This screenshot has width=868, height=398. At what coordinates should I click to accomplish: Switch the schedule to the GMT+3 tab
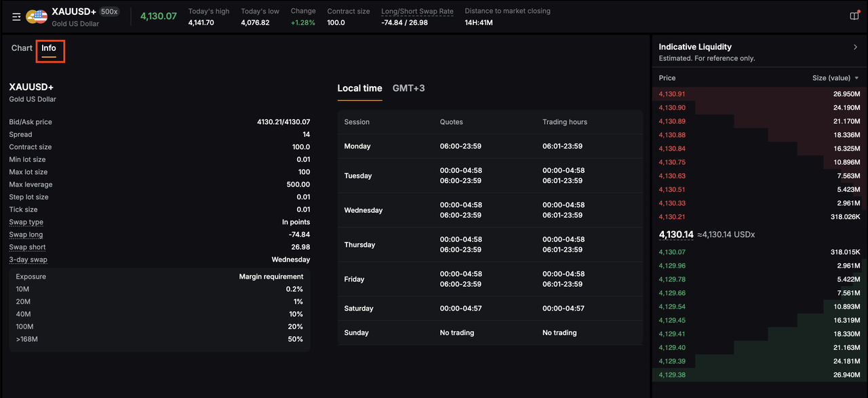point(409,88)
